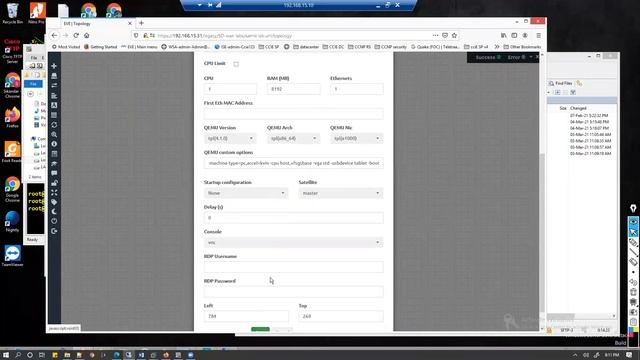The width and height of the screenshot is (640, 360).
Task: Click the browser home icon
Action: pos(87,36)
